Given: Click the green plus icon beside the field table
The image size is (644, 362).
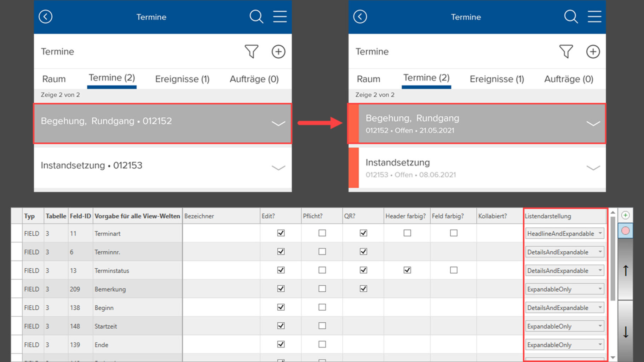Looking at the screenshot, I should pyautogui.click(x=625, y=215).
